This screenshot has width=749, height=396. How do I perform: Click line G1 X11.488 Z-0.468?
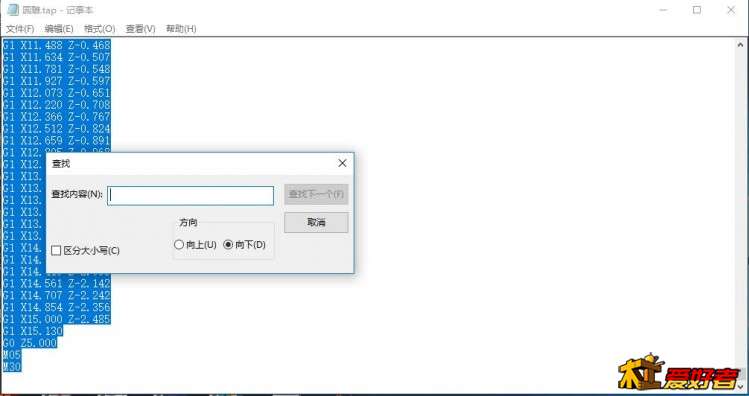pyautogui.click(x=56, y=45)
